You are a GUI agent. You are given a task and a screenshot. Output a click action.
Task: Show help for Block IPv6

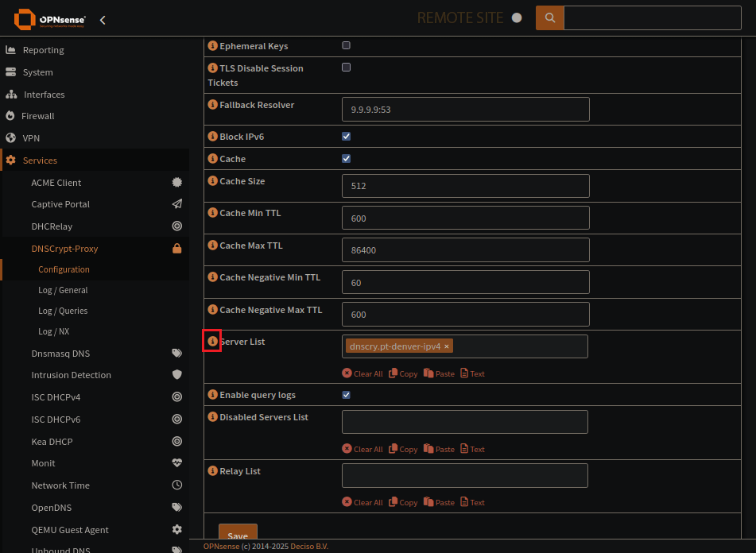click(212, 137)
